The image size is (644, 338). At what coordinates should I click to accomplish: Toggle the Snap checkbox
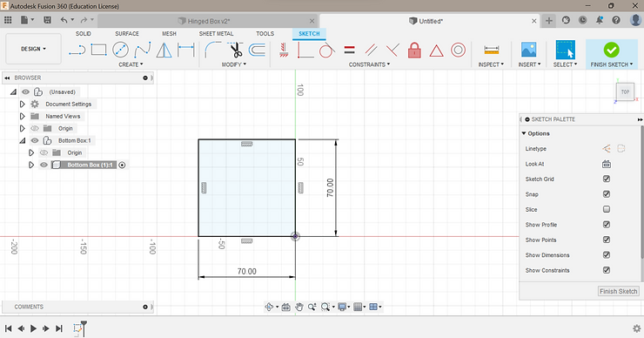(x=607, y=194)
